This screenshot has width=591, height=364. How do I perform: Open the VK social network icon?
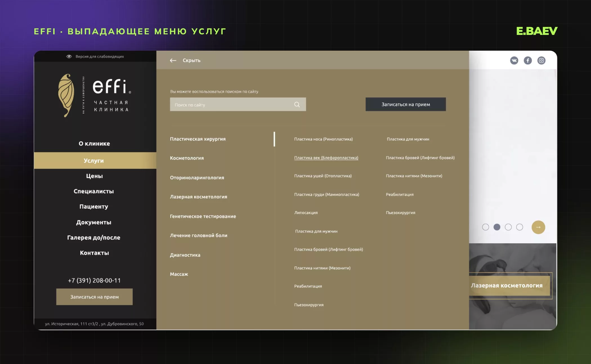(514, 61)
